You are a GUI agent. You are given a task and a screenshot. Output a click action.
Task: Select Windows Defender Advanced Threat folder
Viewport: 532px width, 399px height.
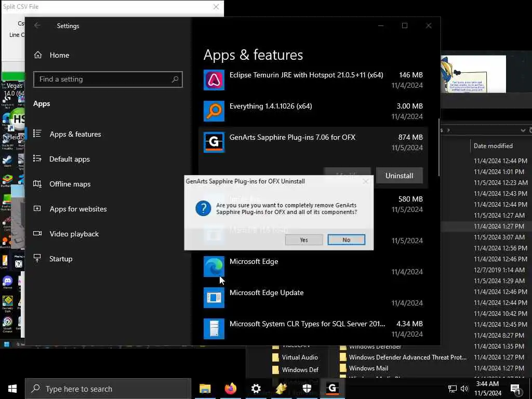407,357
